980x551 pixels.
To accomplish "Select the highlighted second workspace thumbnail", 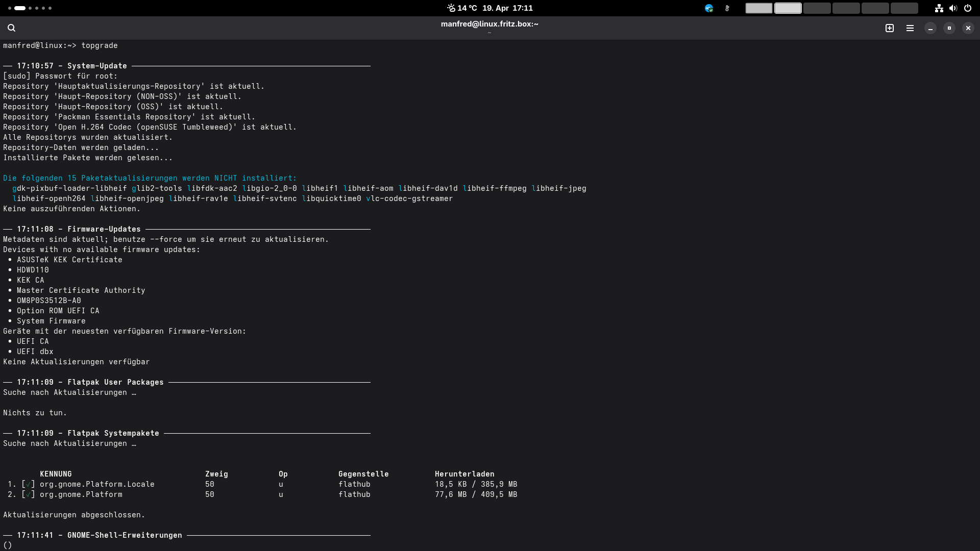I will point(788,8).
